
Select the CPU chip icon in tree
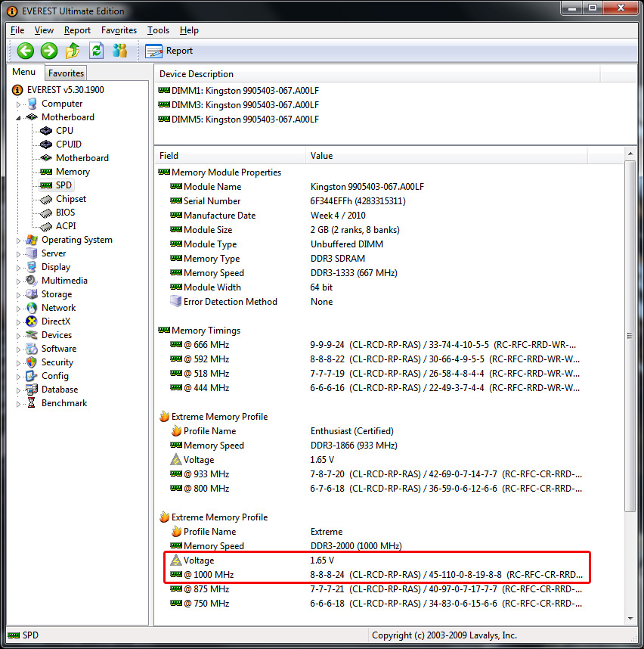pyautogui.click(x=46, y=131)
